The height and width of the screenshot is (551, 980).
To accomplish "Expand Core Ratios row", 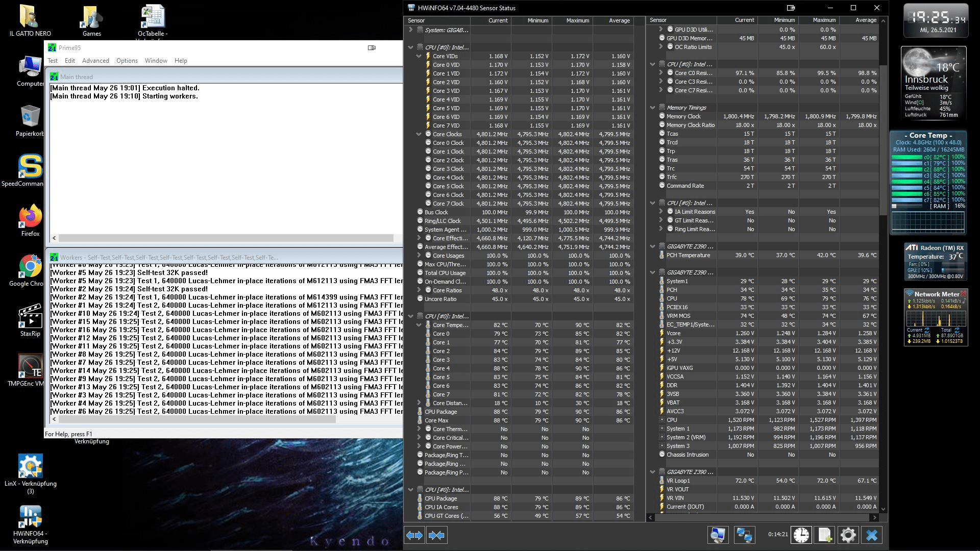I will (419, 290).
